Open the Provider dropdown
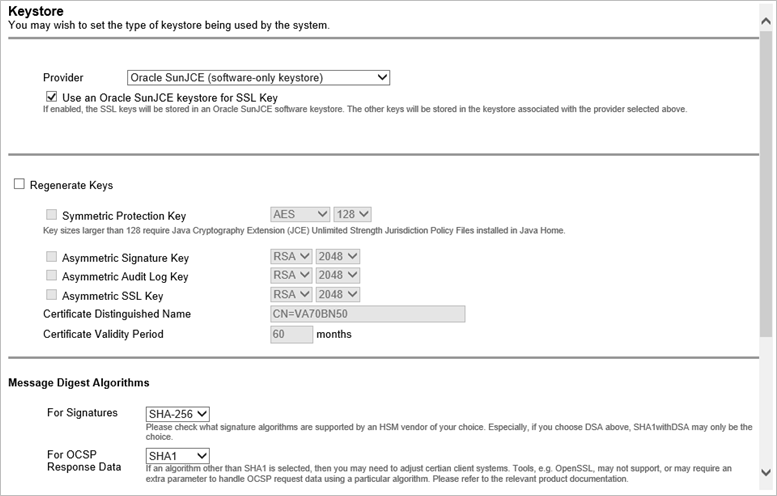The image size is (777, 496). [258, 77]
